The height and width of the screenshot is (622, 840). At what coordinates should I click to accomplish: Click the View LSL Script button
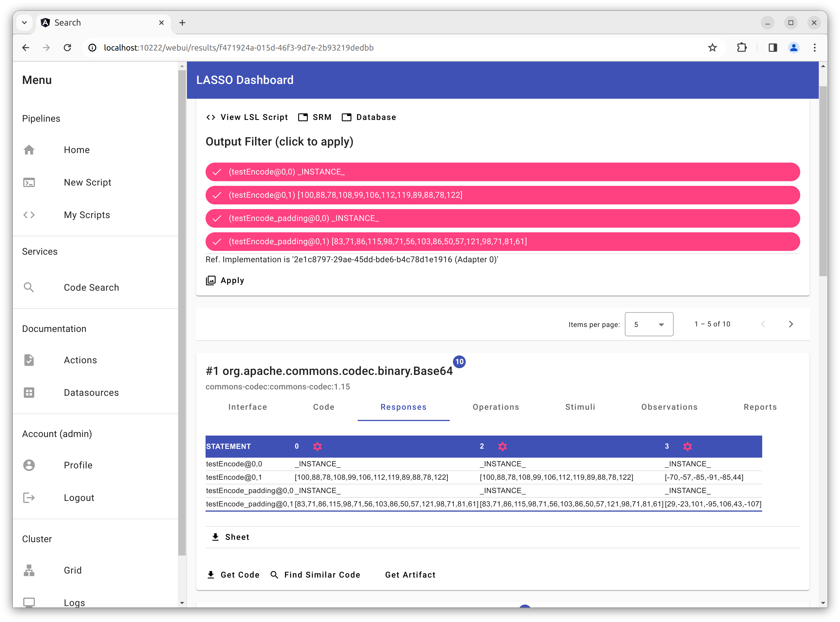(247, 117)
